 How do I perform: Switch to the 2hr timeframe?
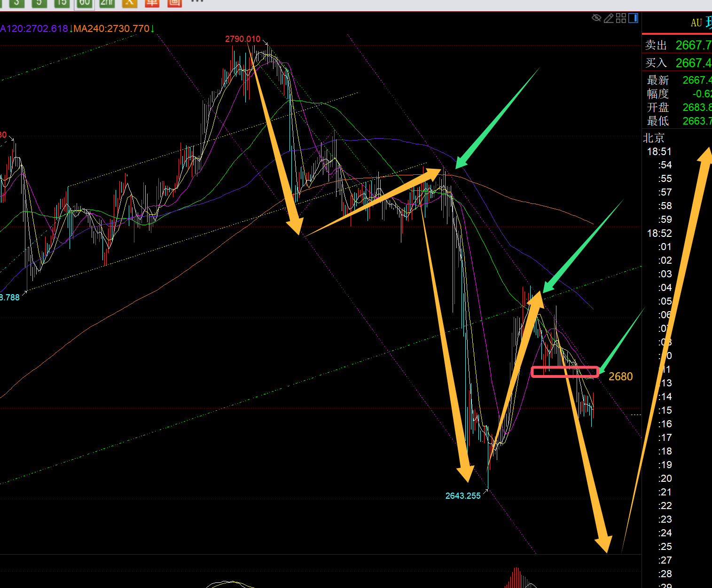pos(107,3)
